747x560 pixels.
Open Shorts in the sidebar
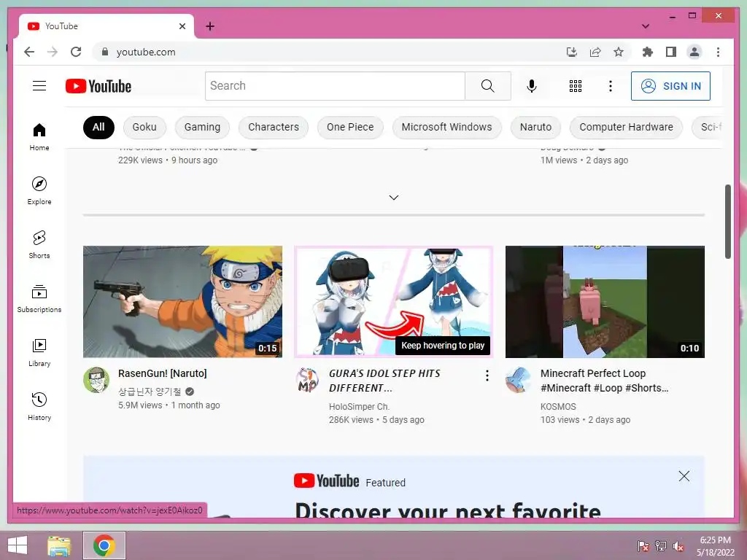(39, 245)
